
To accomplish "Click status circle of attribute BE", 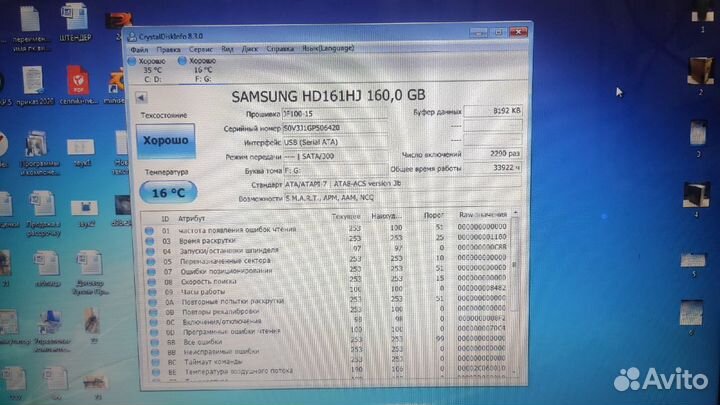I will coord(156,372).
